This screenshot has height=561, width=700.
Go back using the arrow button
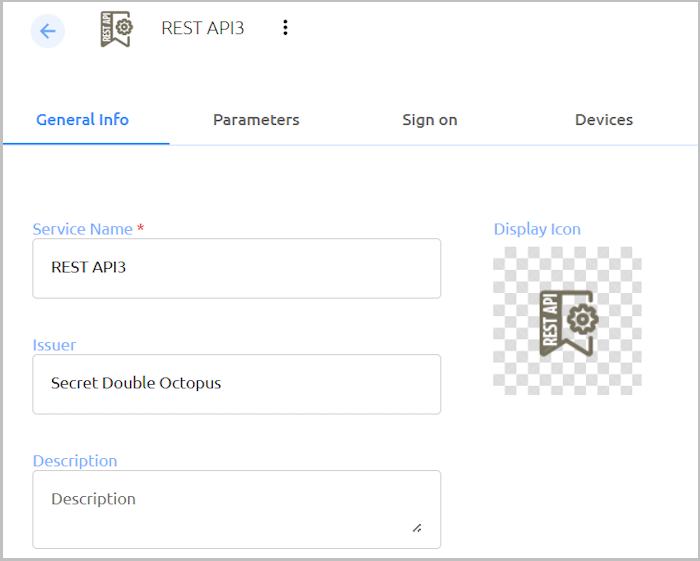click(48, 31)
